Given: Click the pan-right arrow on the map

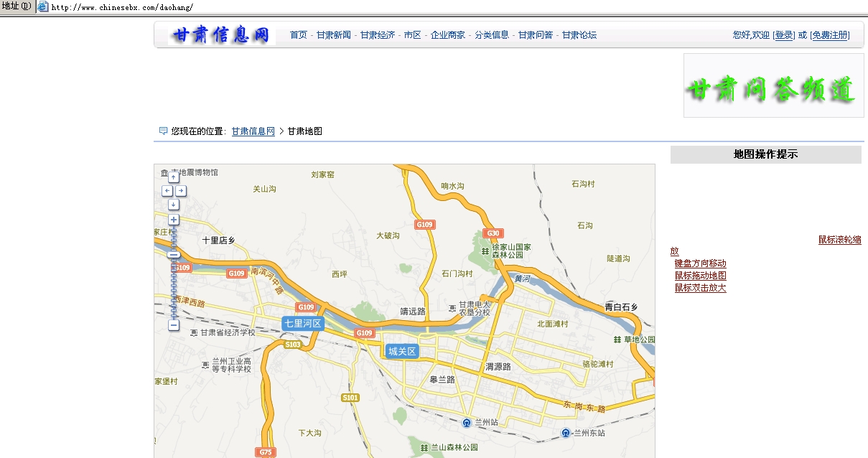Looking at the screenshot, I should [x=179, y=190].
